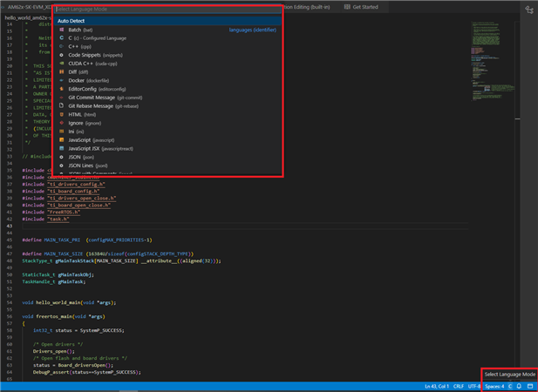Open the Get Started tab
Screen dimensions: 538x392
(x=361, y=7)
